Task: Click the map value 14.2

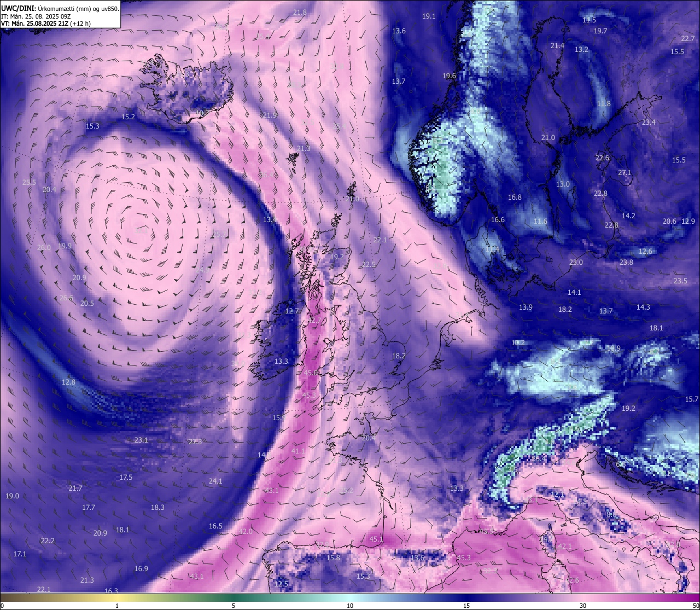Action: (x=628, y=216)
